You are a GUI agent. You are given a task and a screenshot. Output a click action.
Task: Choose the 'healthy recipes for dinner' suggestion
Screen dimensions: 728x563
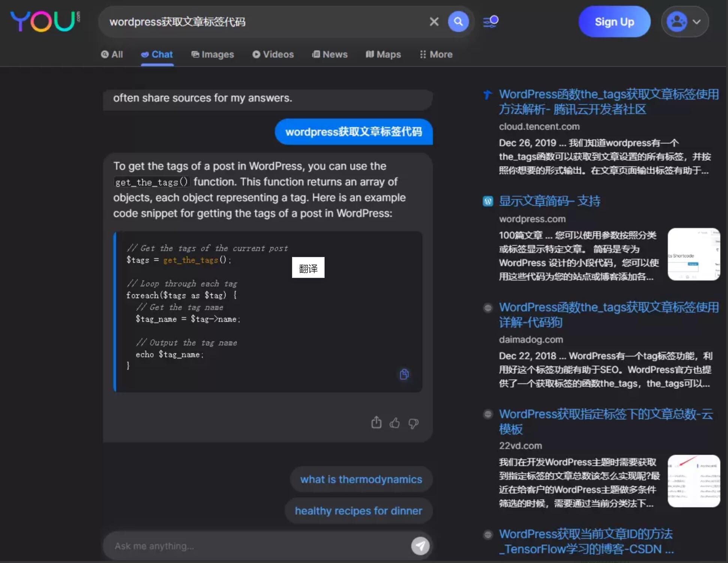(358, 511)
